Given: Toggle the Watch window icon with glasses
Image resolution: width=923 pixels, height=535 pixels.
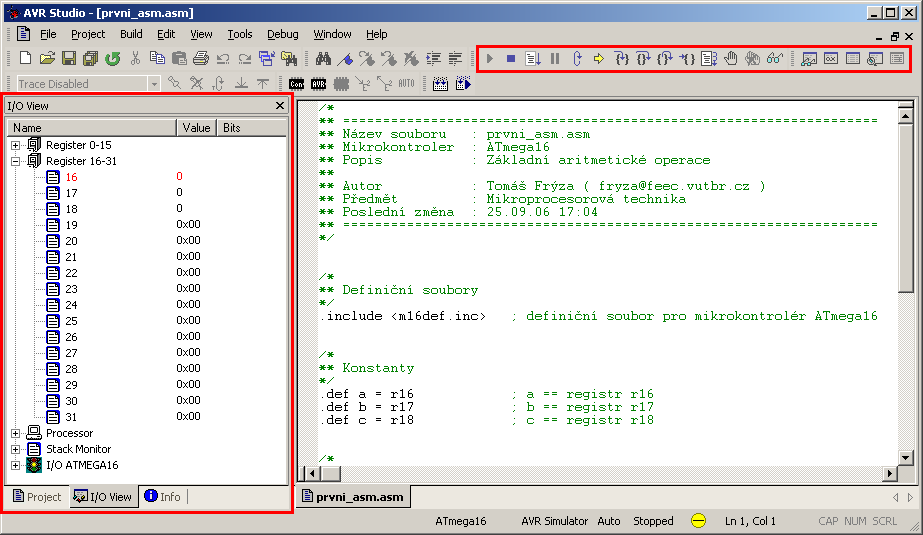Looking at the screenshot, I should (x=809, y=58).
